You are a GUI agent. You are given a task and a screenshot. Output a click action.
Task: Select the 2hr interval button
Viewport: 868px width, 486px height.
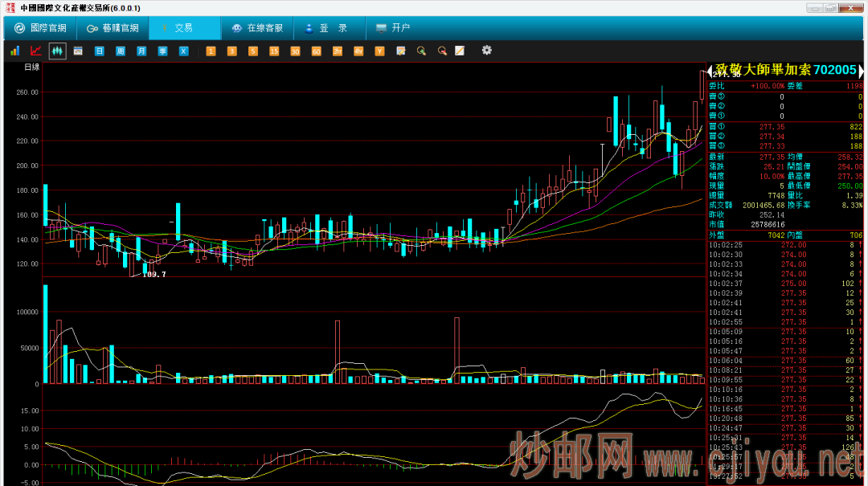[x=338, y=51]
